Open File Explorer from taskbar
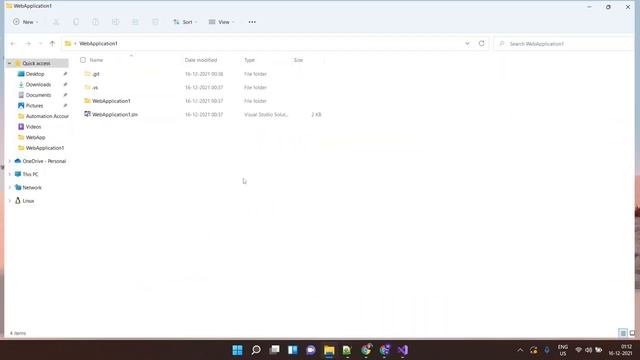Screen dimensions: 640x360 [x=329, y=350]
